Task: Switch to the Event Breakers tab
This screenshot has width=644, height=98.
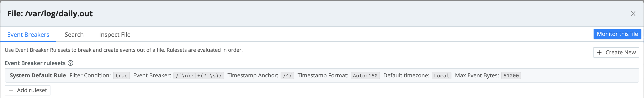Action: tap(28, 35)
